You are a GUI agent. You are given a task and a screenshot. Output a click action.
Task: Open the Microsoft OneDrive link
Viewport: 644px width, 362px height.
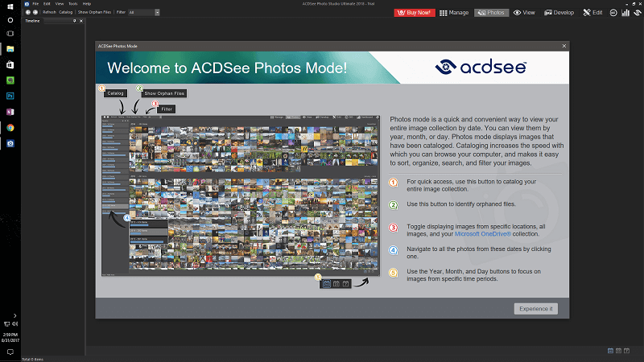482,234
